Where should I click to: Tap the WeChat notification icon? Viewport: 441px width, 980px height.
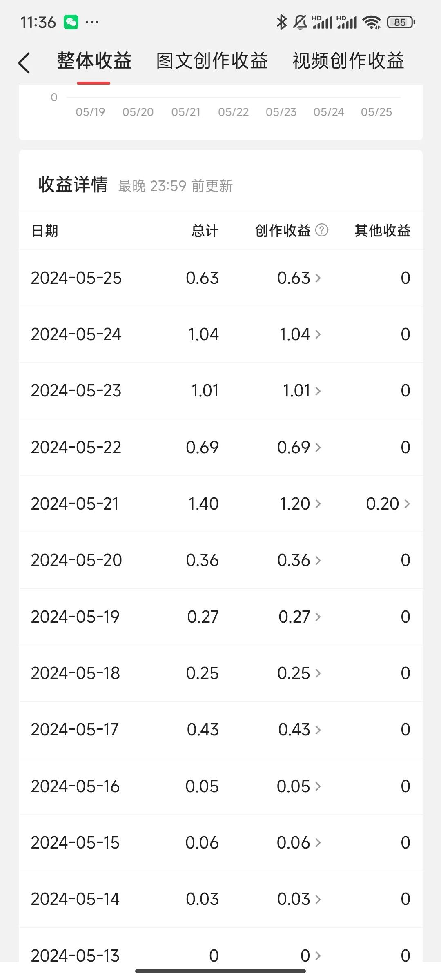[x=71, y=22]
